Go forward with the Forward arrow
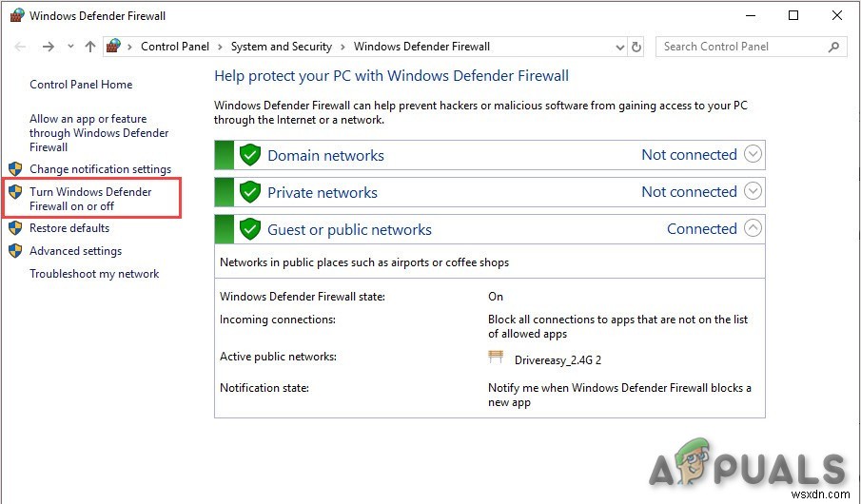The image size is (861, 504). click(49, 47)
